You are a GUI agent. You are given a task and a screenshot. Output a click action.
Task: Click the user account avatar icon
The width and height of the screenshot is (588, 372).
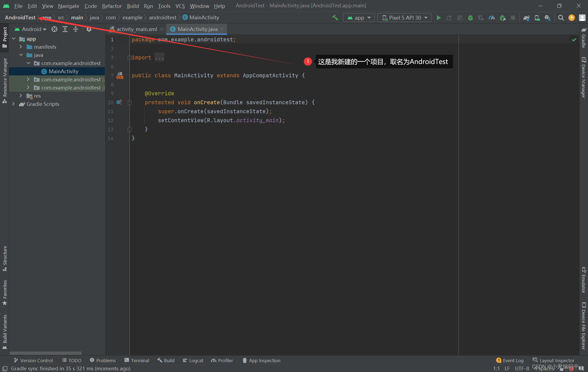(x=582, y=18)
